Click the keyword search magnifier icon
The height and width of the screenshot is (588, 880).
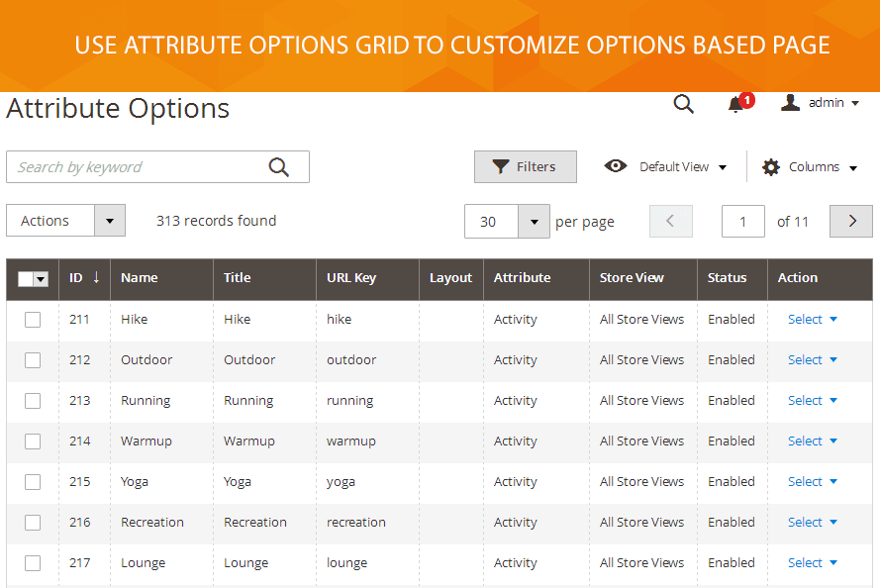(x=278, y=167)
